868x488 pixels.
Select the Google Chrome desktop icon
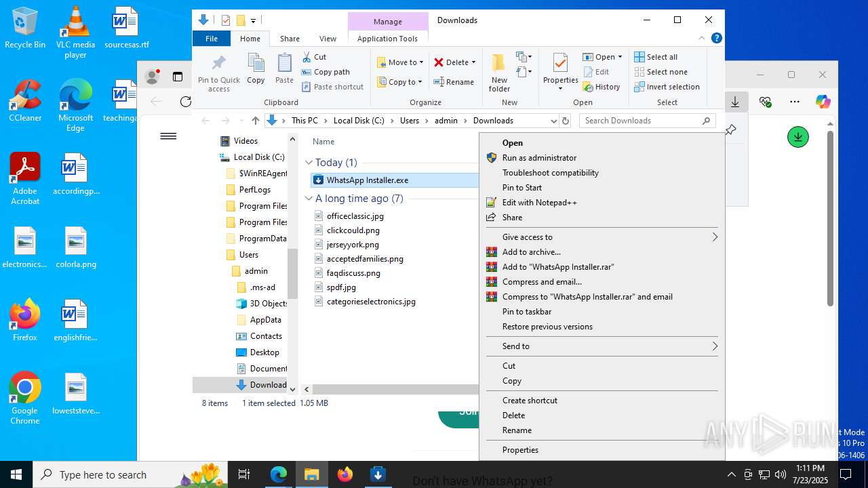coord(25,398)
